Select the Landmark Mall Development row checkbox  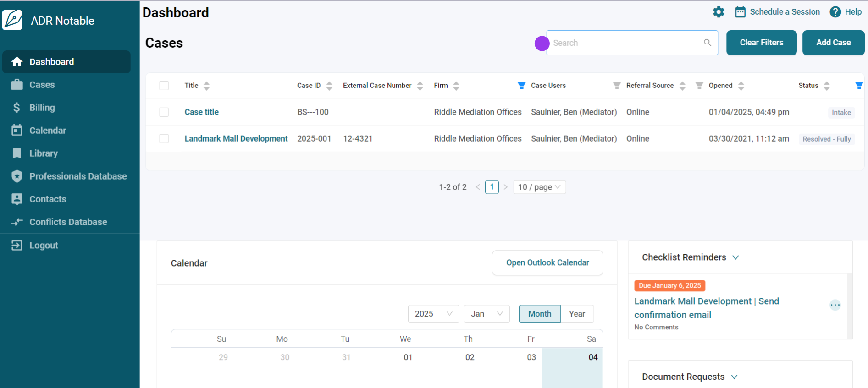(x=164, y=139)
